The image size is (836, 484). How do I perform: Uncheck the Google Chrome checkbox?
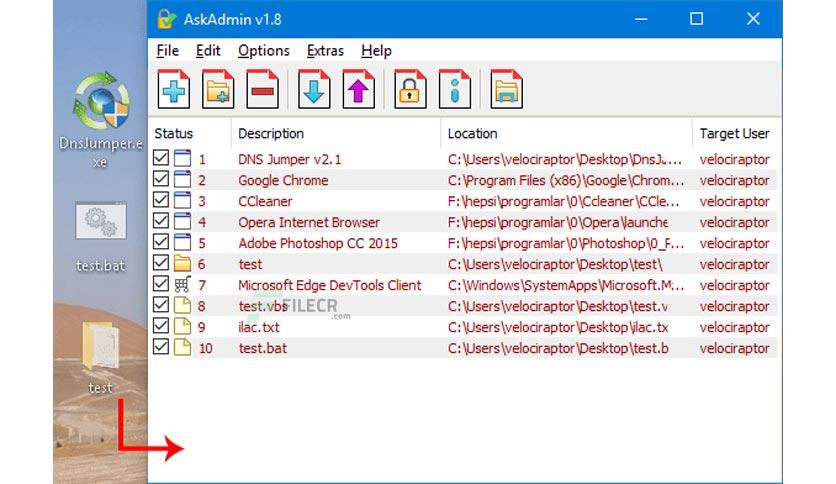160,179
